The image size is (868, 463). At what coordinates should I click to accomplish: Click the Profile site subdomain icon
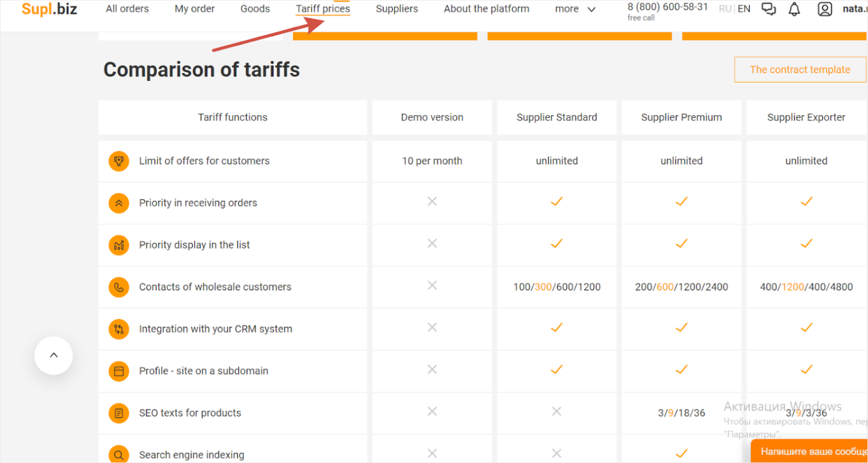pos(118,372)
